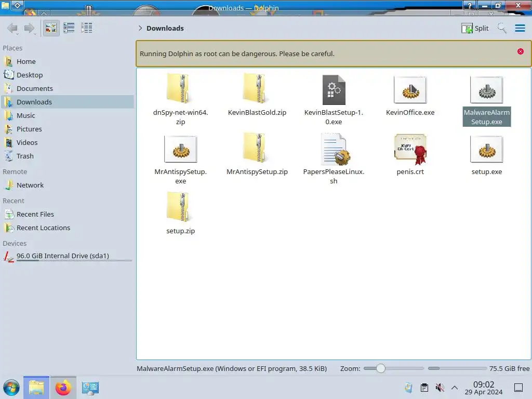Dismiss the root warning banner

pyautogui.click(x=521, y=51)
